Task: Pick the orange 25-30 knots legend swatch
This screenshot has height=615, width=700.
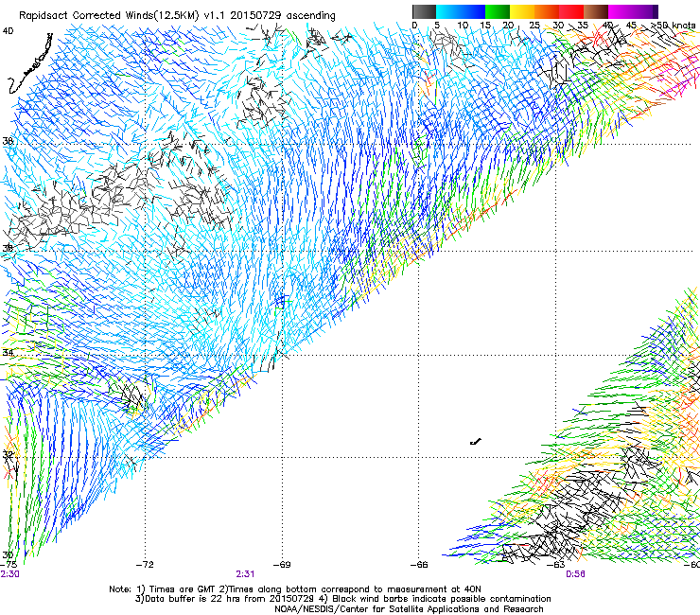Action: tap(547, 11)
